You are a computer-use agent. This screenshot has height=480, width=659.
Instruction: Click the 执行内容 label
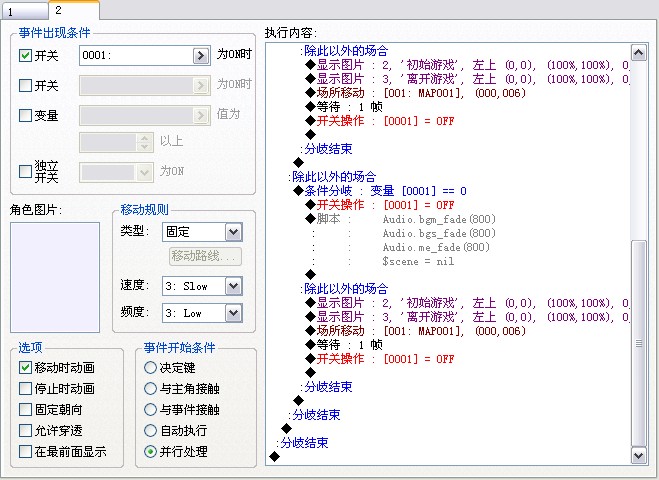(x=290, y=32)
